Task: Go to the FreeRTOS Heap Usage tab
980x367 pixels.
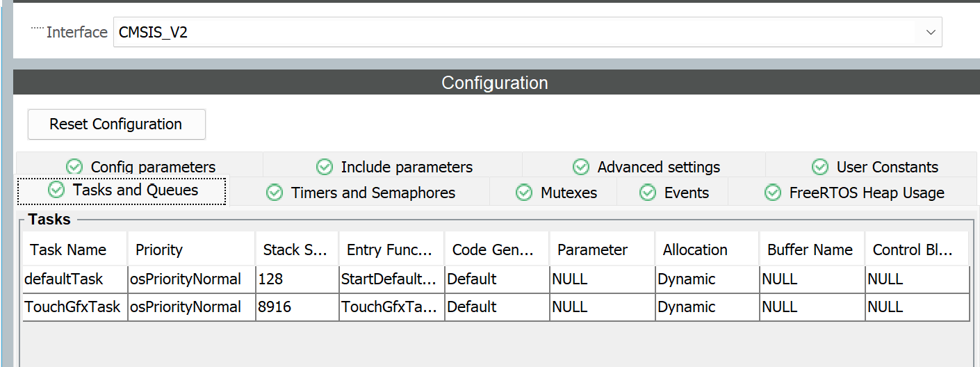Action: click(866, 193)
